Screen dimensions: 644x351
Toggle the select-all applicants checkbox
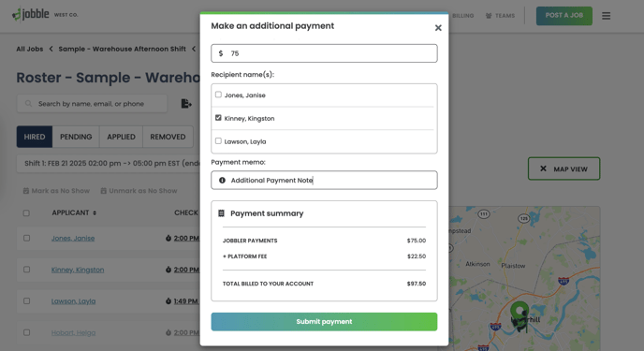26,213
